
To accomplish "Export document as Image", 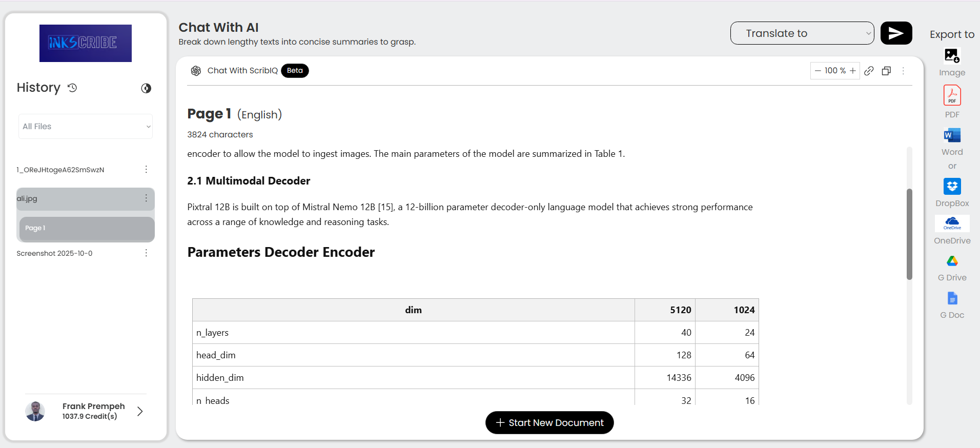I will click(952, 55).
